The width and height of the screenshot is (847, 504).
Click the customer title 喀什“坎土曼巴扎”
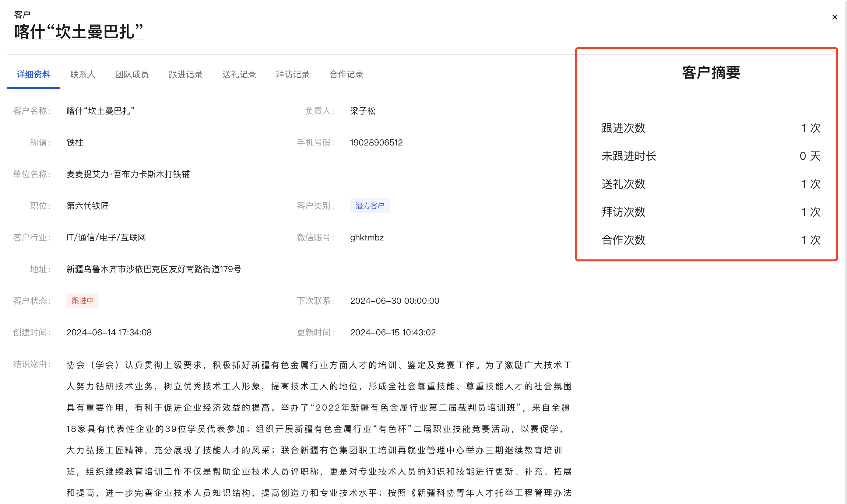point(79,32)
